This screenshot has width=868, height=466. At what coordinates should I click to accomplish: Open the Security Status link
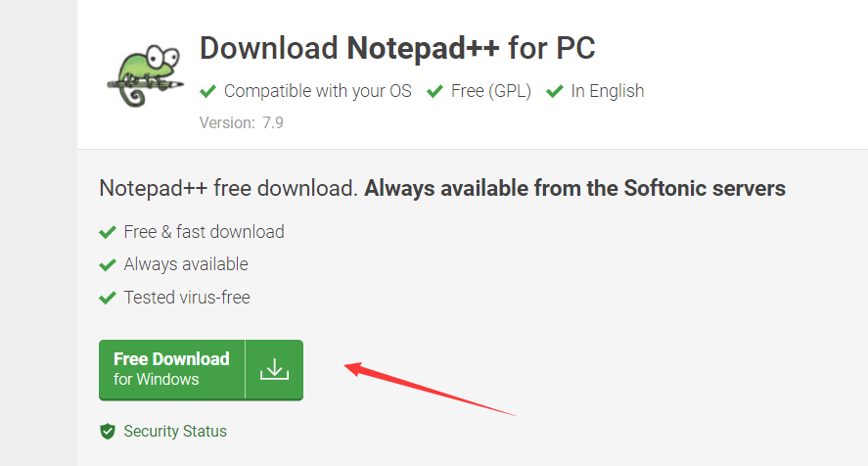[175, 431]
